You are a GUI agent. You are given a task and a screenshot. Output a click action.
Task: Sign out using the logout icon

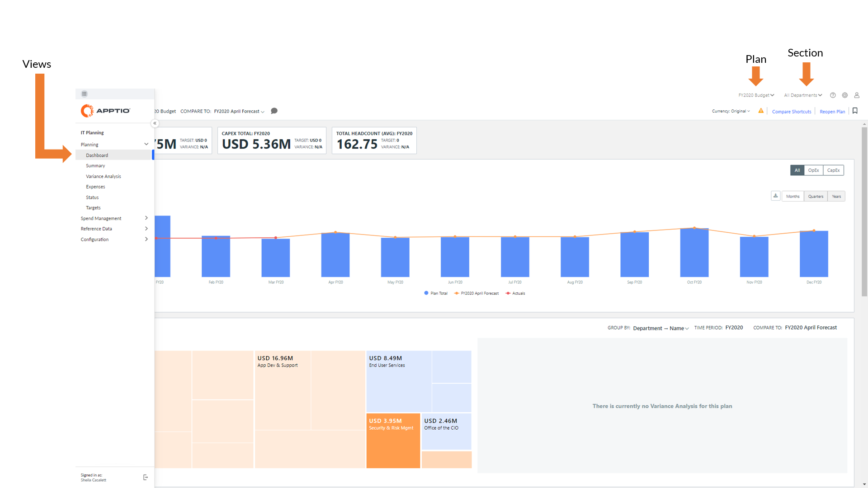tap(146, 478)
